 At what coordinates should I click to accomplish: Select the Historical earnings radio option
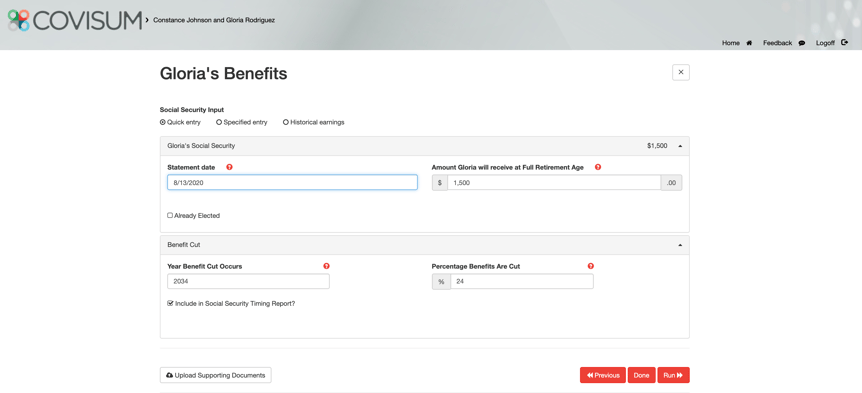pos(285,122)
